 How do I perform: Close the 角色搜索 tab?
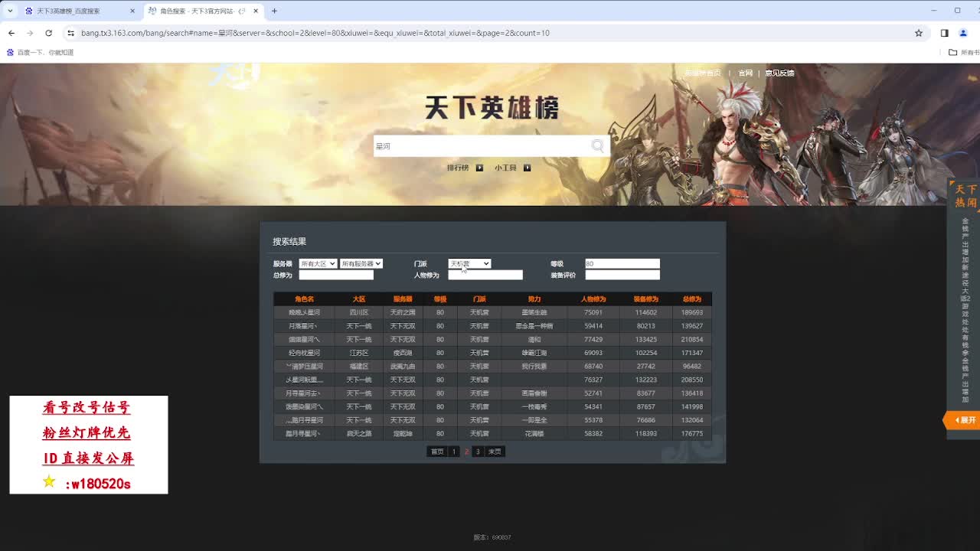pos(256,11)
